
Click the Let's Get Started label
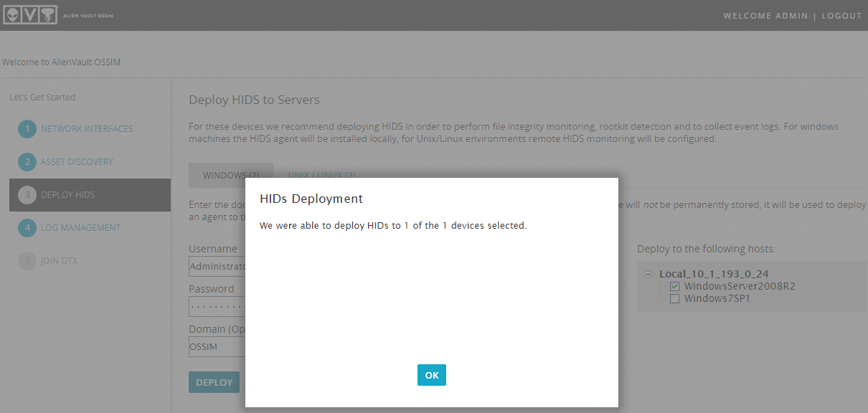42,98
